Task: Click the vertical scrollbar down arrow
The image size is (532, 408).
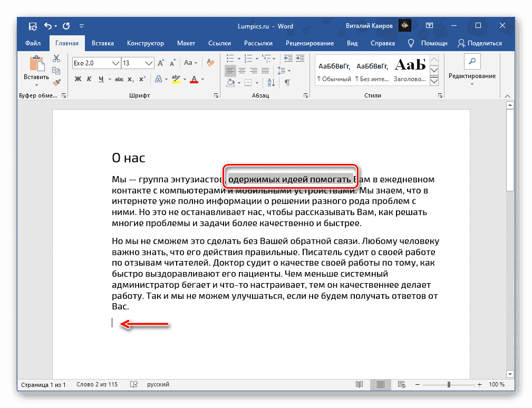Action: (x=510, y=374)
